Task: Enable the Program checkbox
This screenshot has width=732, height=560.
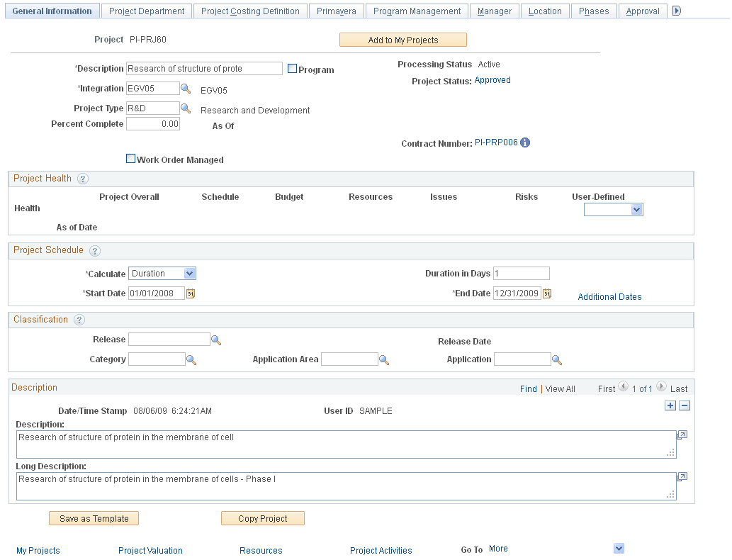Action: (x=292, y=67)
